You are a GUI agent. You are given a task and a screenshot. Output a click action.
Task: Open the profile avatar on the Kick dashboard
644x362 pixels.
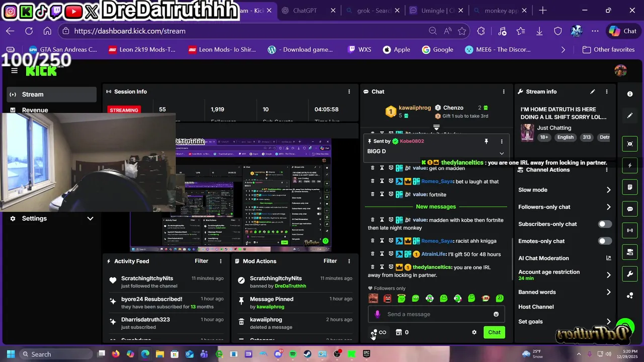(620, 70)
